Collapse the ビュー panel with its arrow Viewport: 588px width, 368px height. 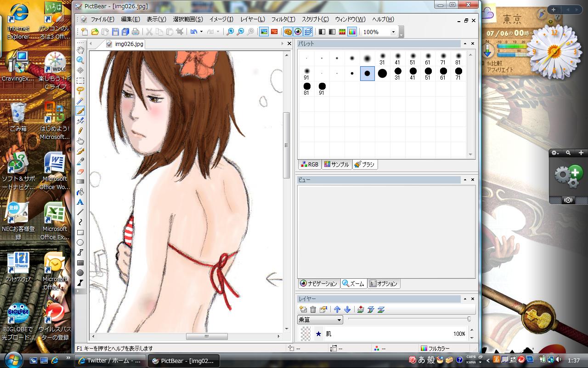pos(465,180)
